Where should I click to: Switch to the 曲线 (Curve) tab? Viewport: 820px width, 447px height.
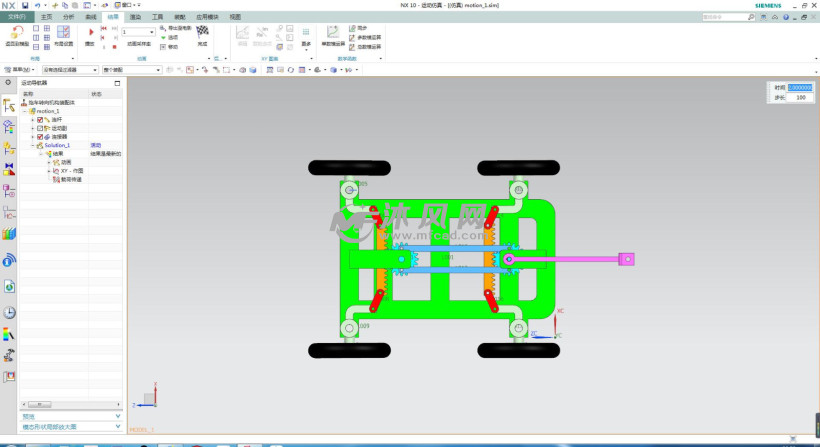(91, 17)
